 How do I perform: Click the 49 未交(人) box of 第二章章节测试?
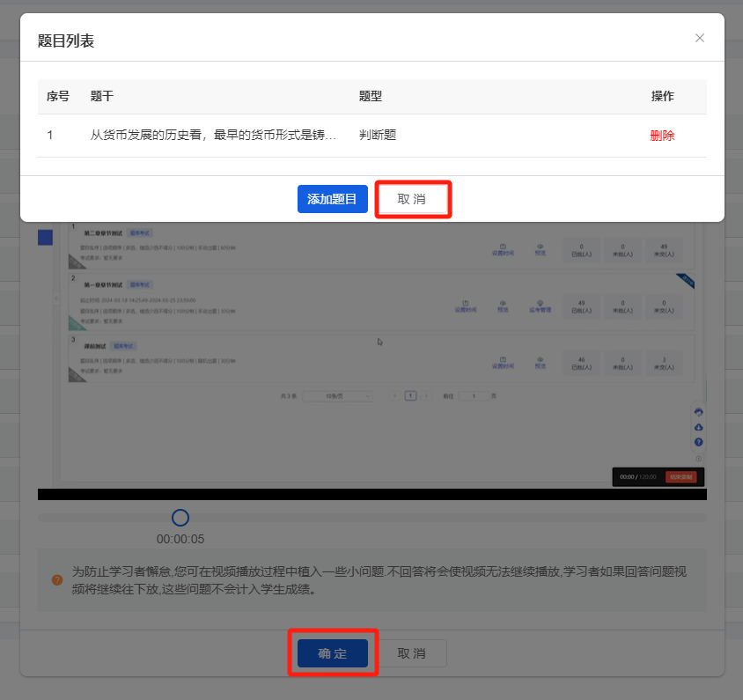[x=664, y=250]
